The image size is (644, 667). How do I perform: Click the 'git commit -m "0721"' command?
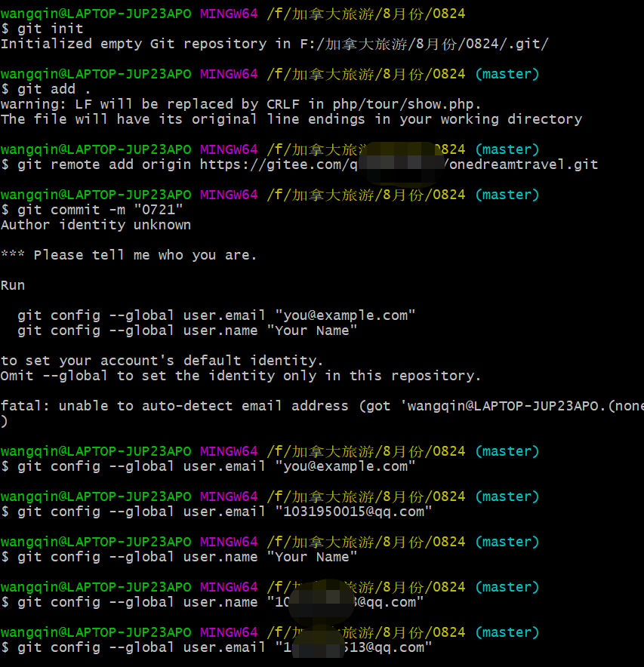click(92, 210)
